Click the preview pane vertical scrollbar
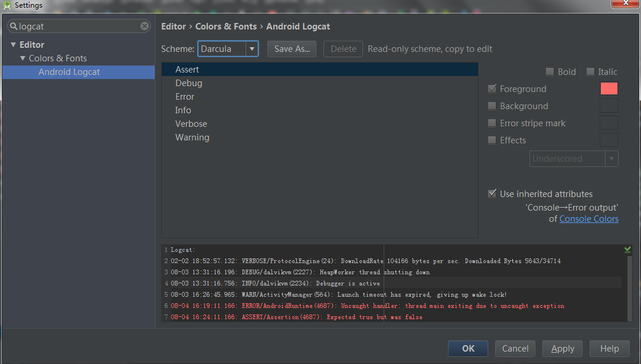The width and height of the screenshot is (641, 364). click(x=630, y=288)
